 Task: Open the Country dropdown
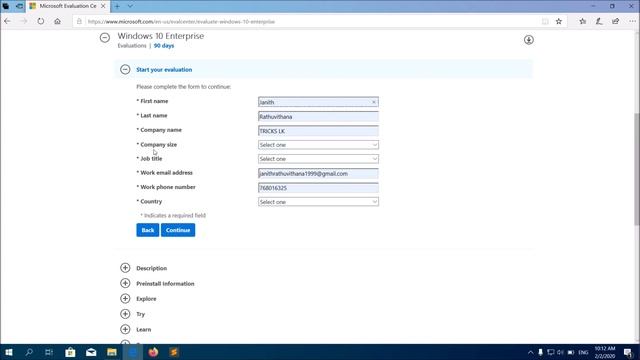tap(318, 202)
